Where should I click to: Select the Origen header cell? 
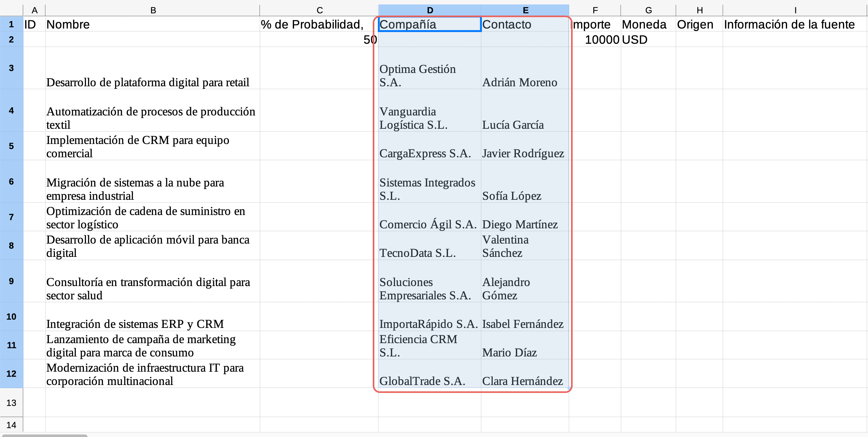point(699,24)
